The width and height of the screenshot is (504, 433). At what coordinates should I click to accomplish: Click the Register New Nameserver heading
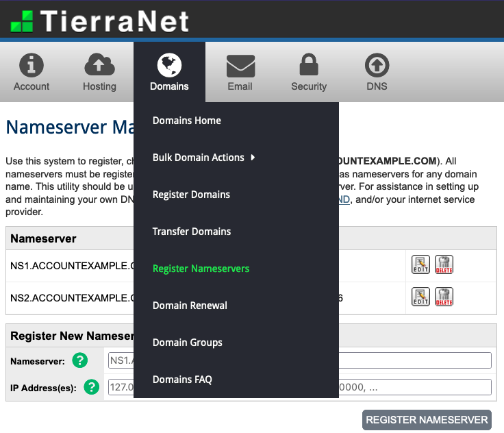pos(72,336)
